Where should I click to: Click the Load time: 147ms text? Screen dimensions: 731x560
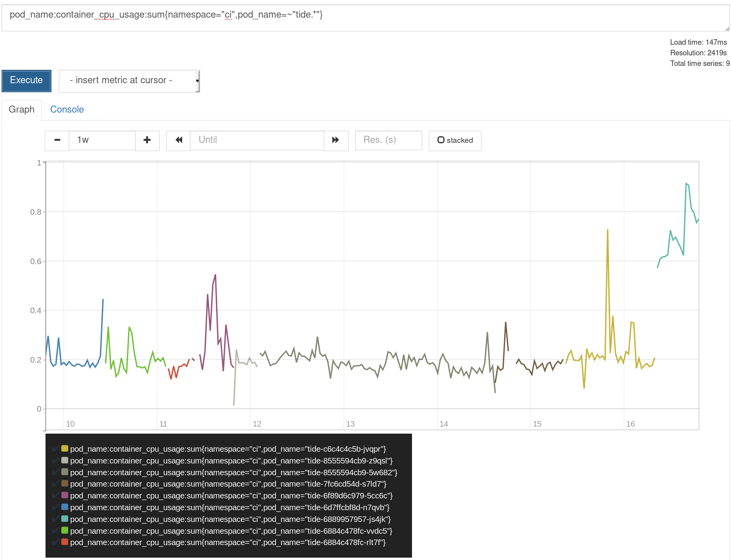click(x=698, y=42)
